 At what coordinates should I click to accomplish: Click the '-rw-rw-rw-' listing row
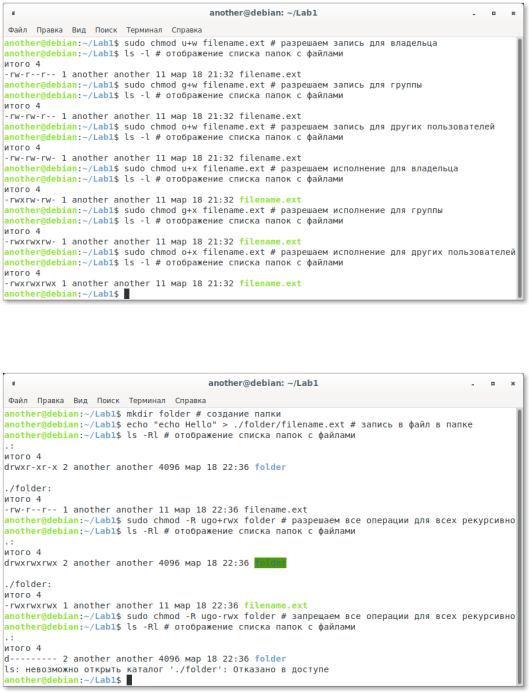[x=153, y=158]
